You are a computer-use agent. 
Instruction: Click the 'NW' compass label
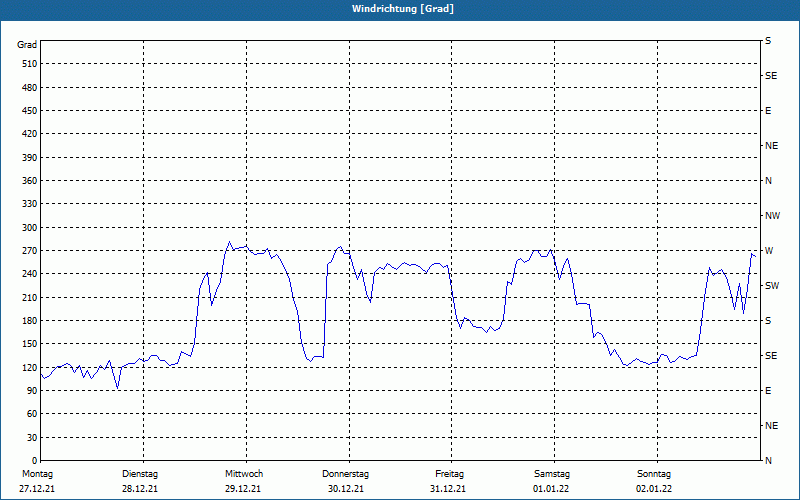772,216
